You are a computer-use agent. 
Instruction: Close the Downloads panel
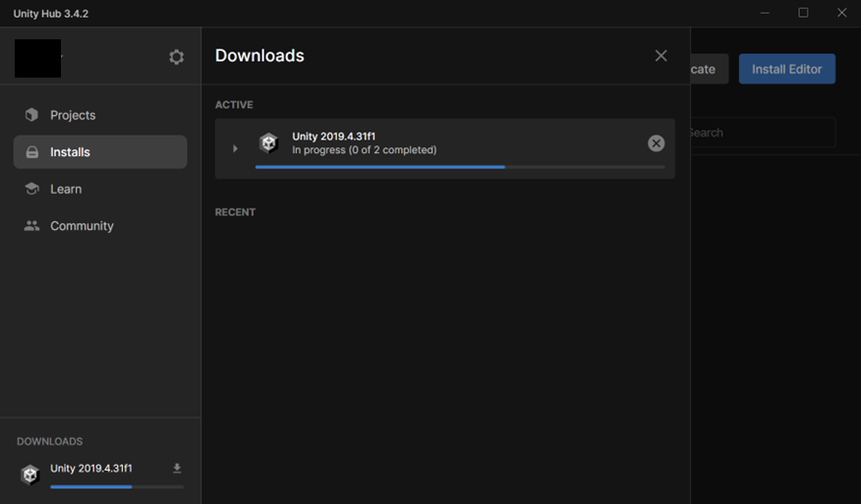click(660, 56)
